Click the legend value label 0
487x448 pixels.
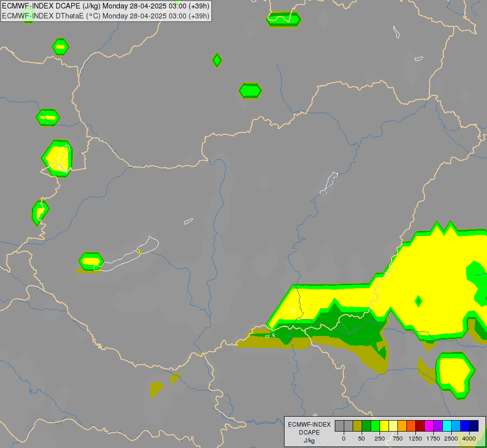tap(344, 439)
